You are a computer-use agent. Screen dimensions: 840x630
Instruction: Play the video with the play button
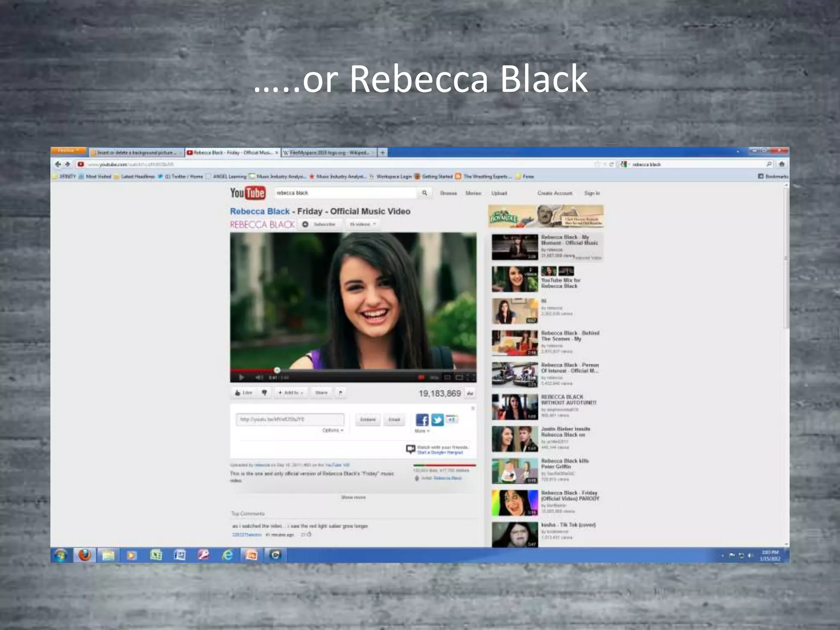coord(242,377)
